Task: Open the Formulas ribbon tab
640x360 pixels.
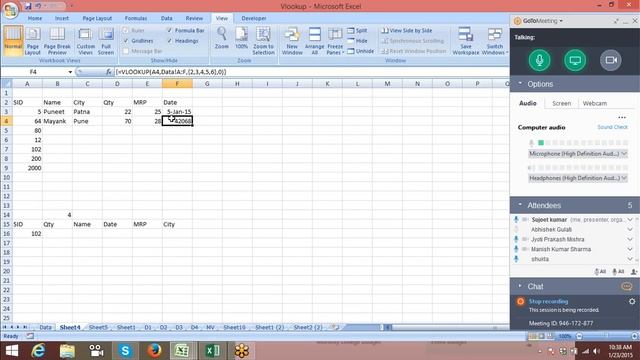Action: [x=136, y=18]
